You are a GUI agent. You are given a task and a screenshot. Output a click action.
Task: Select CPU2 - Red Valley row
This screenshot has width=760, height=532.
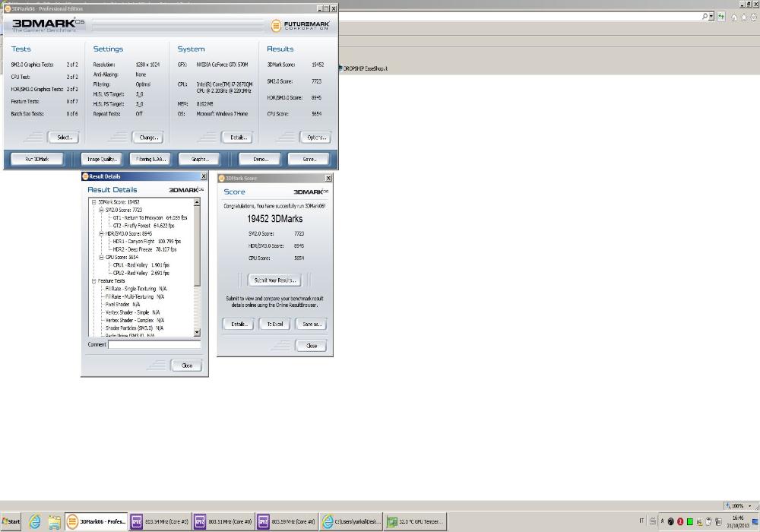point(141,274)
